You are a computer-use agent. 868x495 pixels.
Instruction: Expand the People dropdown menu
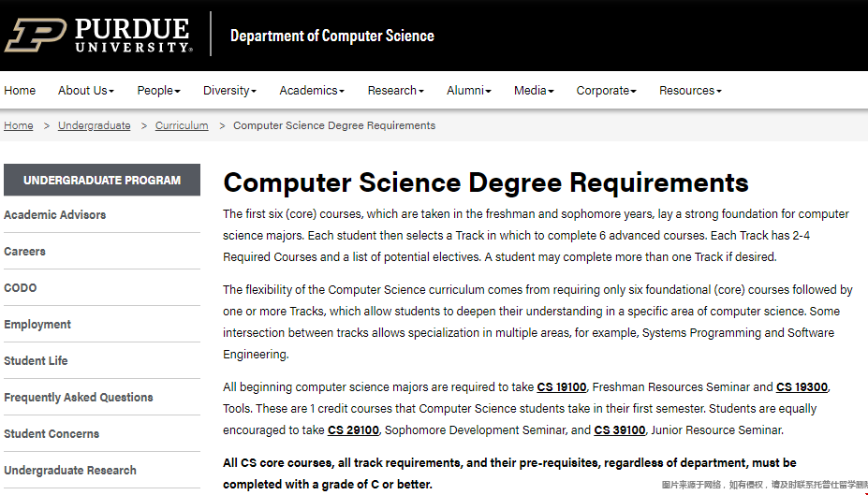tap(159, 90)
